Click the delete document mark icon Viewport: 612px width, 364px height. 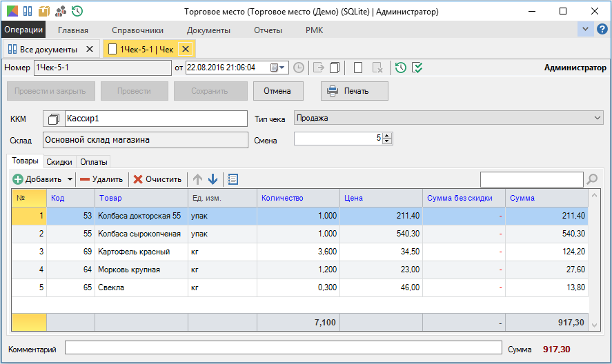click(x=377, y=68)
